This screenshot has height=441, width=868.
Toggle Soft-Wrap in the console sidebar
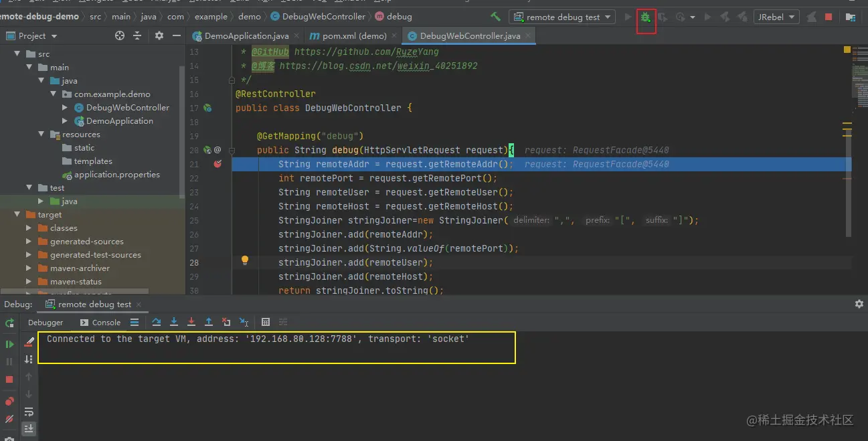[x=29, y=412]
